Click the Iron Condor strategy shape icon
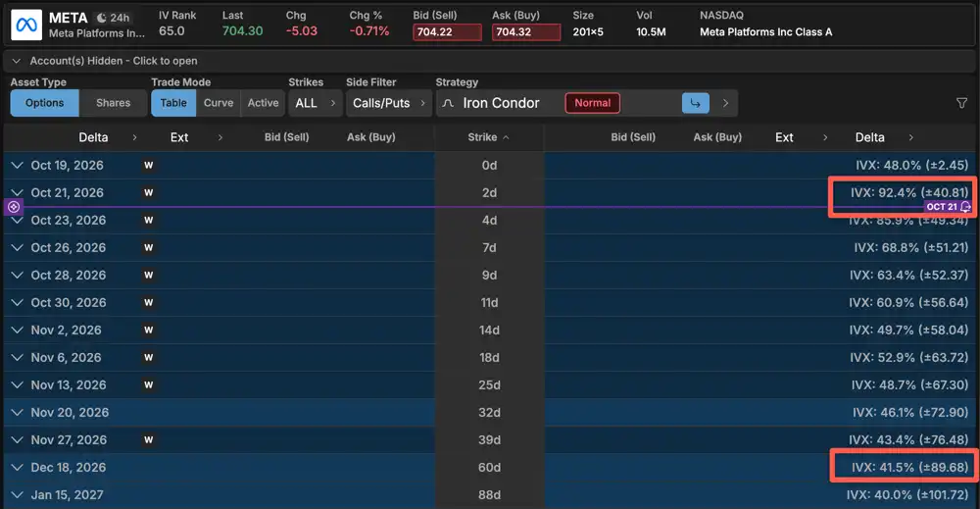This screenshot has width=980, height=509. click(448, 103)
